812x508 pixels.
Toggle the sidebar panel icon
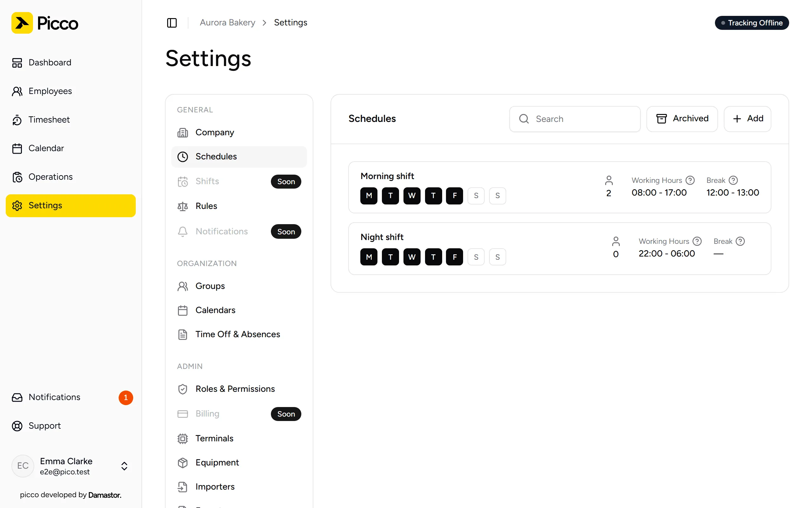click(172, 23)
